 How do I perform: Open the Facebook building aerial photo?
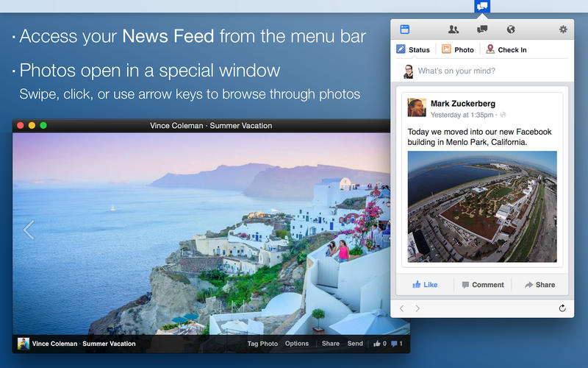click(482, 207)
